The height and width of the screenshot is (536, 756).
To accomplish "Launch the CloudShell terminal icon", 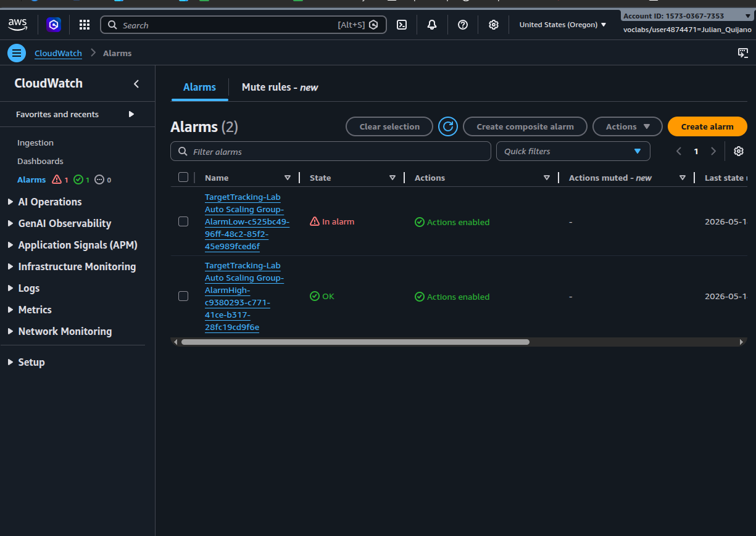I will (402, 25).
